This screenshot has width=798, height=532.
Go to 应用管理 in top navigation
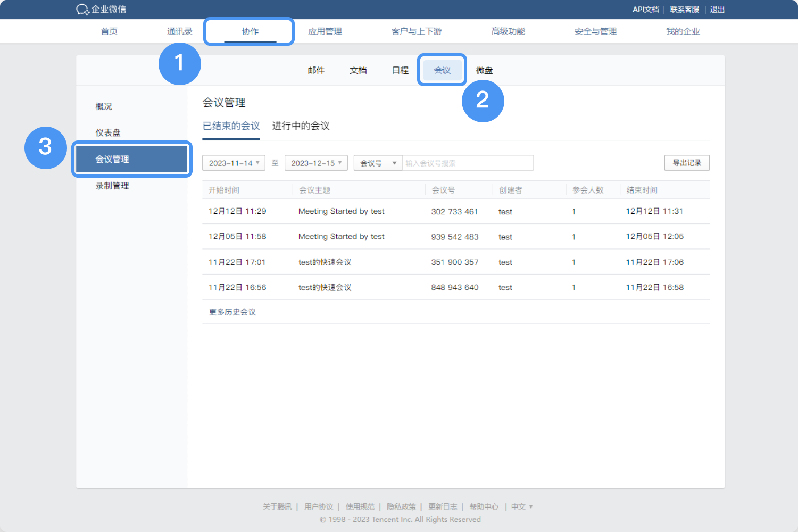pyautogui.click(x=325, y=31)
